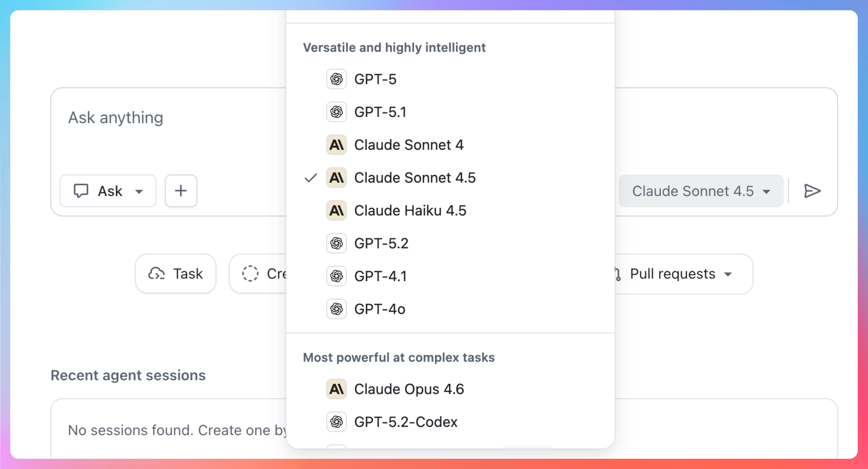Click the OpenAI icon beside GPT-5

click(336, 80)
